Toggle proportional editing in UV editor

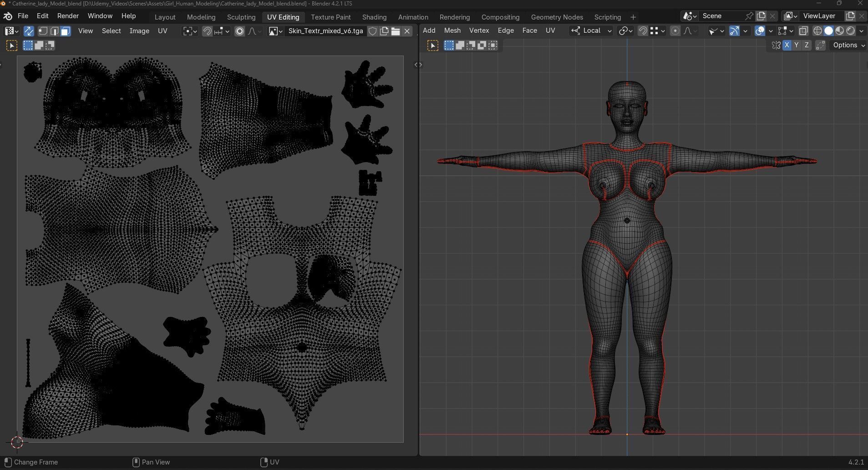coord(239,31)
